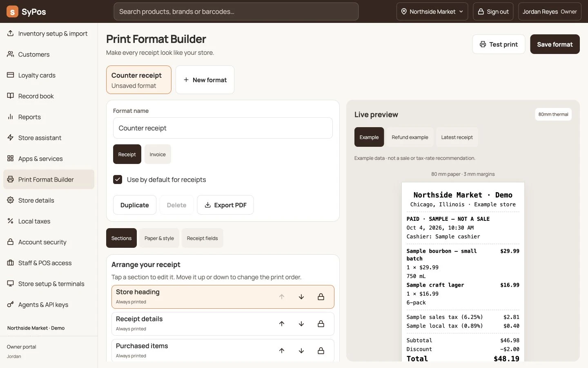
Task: Click the lock icon on Receipt details
Action: (321, 324)
